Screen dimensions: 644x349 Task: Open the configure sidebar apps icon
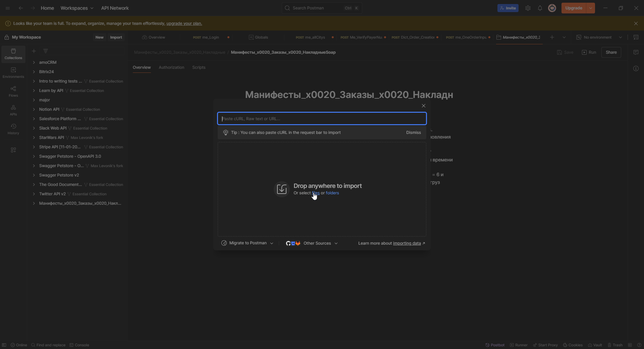[x=13, y=150]
